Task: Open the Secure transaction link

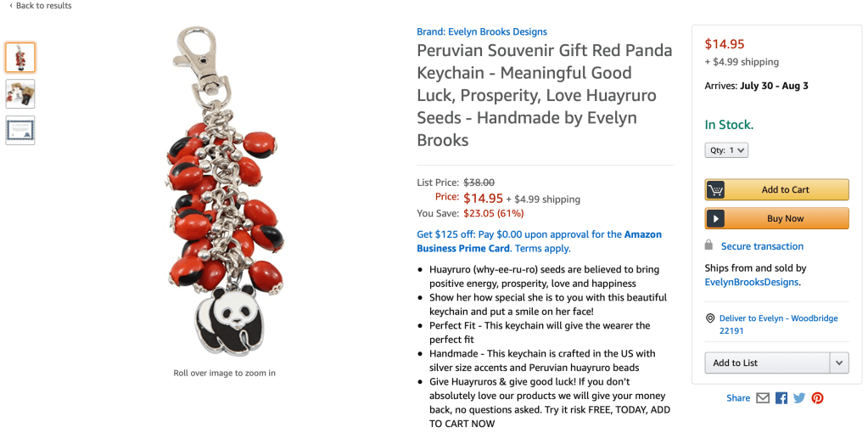Action: click(762, 246)
